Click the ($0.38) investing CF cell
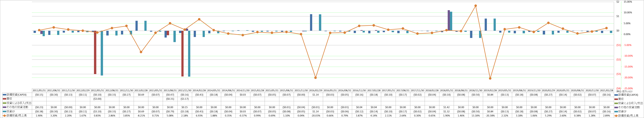This screenshot has height=118, width=644. click(x=39, y=112)
